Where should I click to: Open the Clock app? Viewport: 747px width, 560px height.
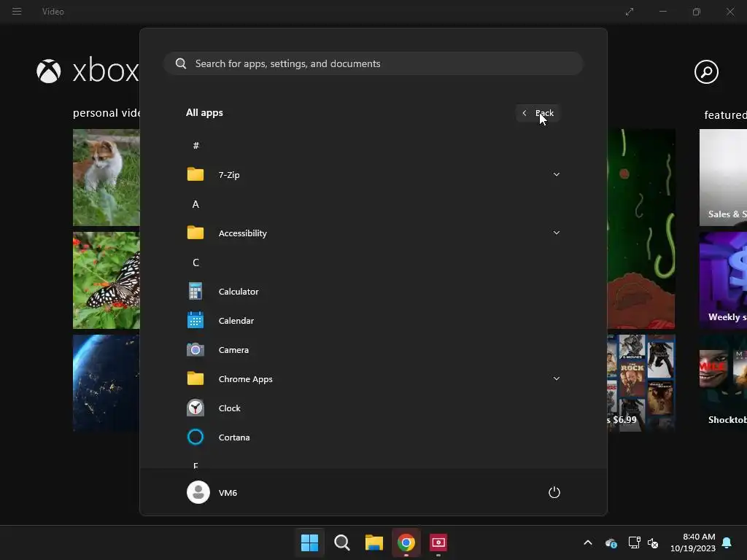[373, 408]
